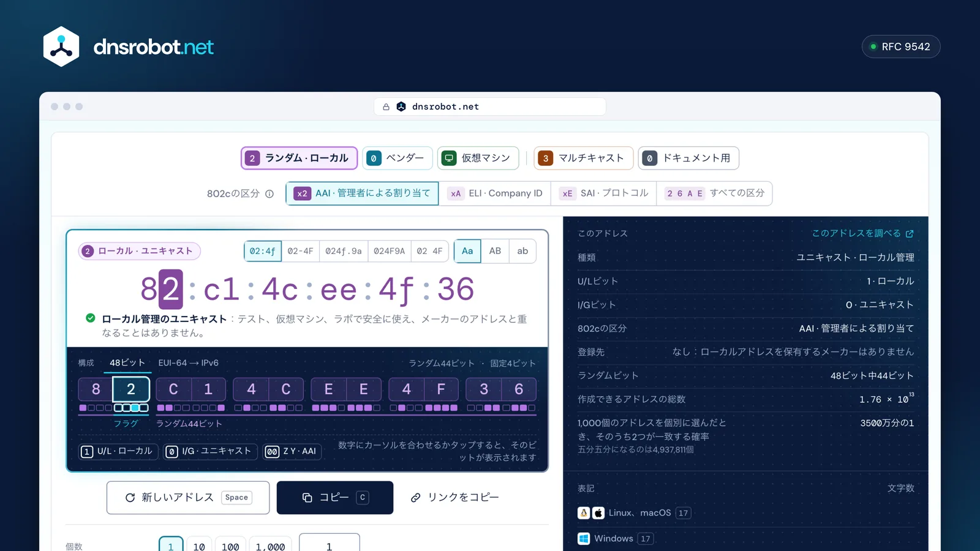
Task: Click リンクをコピー link
Action: coord(454,498)
